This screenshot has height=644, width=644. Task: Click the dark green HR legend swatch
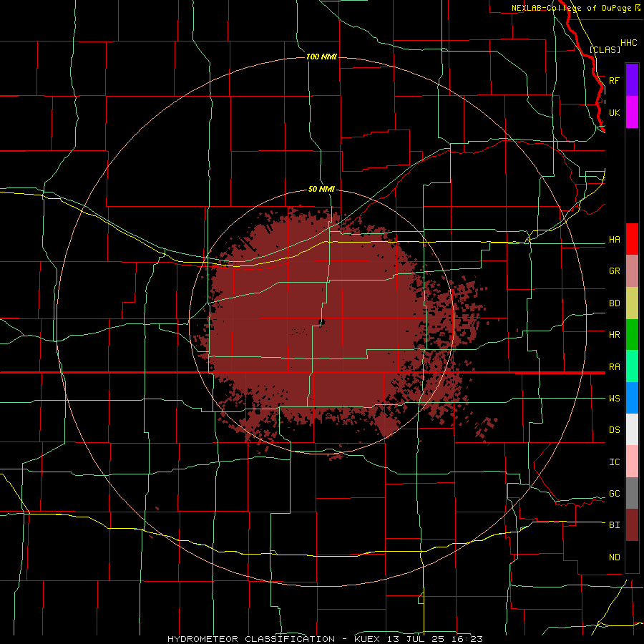pos(632,335)
